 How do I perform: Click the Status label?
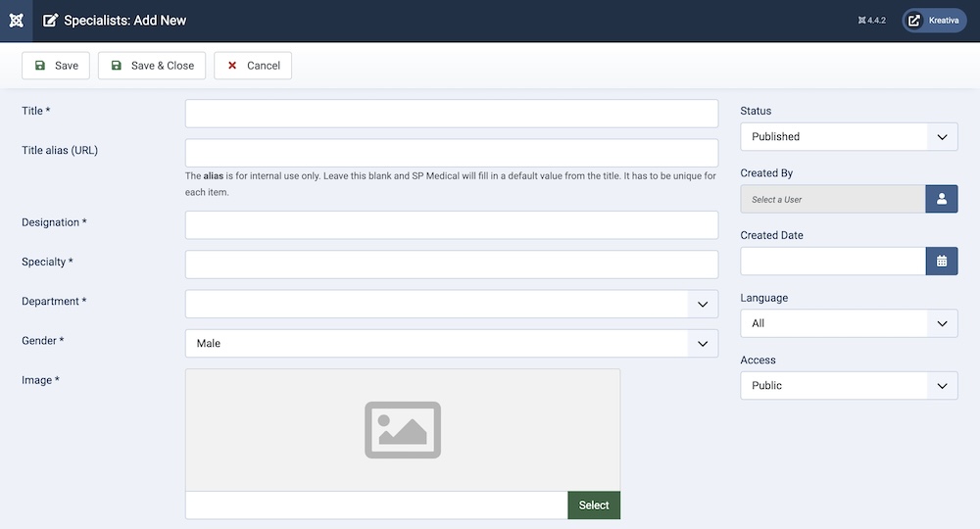tap(756, 111)
